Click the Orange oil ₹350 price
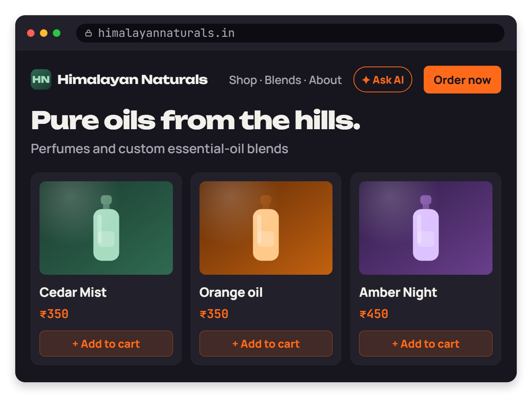Image resolution: width=532 pixels, height=399 pixels. pos(214,314)
